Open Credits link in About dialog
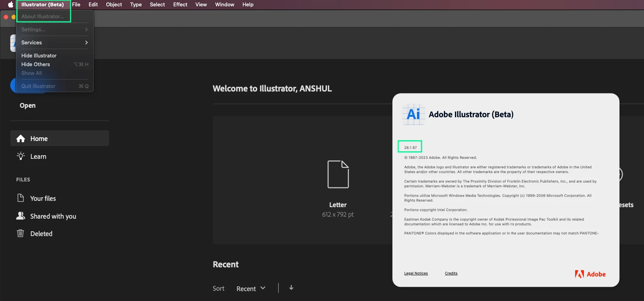 451,273
